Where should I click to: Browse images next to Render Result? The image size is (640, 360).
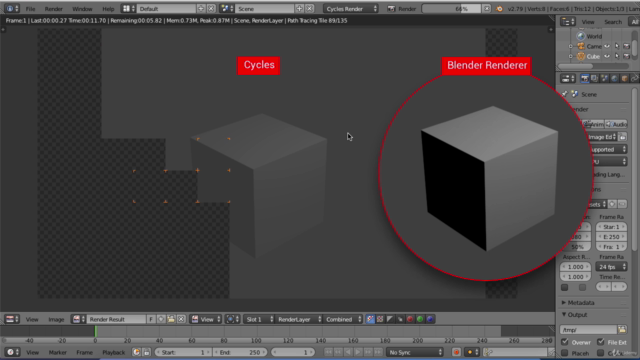[x=78, y=319]
